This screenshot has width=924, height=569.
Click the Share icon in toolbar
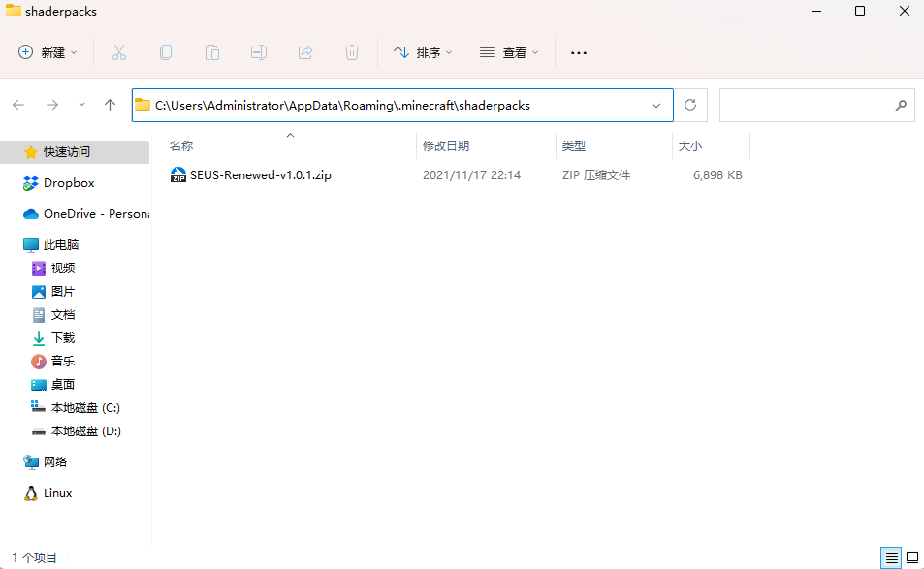[x=305, y=52]
